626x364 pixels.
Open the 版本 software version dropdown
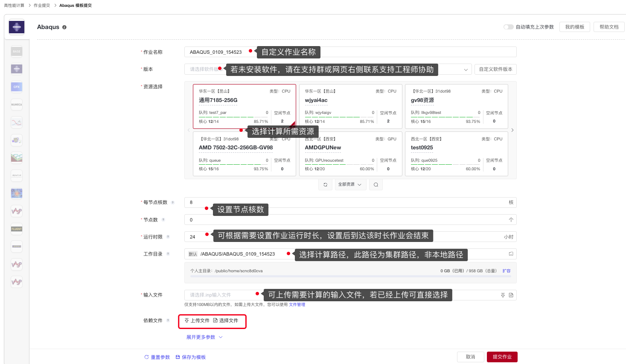(x=465, y=70)
